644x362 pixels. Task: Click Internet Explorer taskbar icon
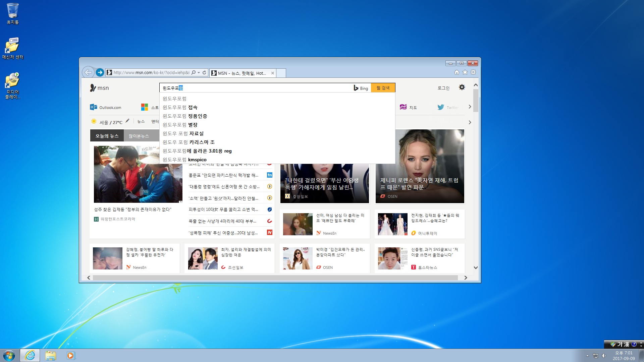pos(30,355)
